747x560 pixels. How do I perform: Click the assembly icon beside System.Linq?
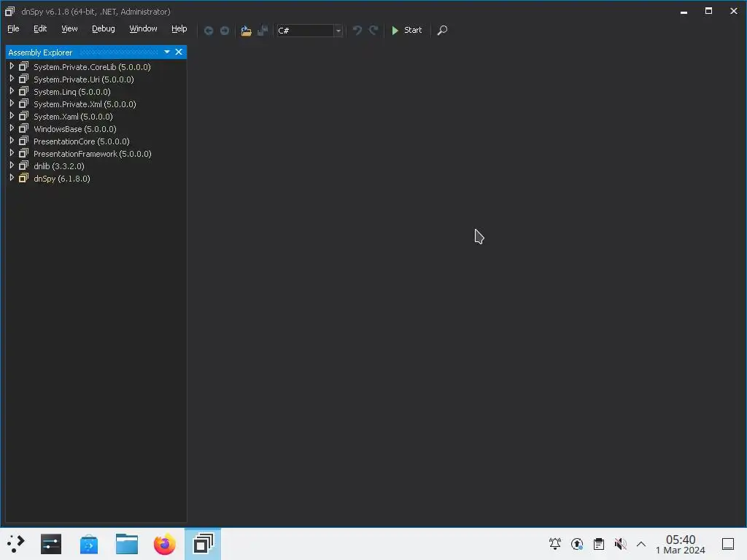click(x=23, y=91)
